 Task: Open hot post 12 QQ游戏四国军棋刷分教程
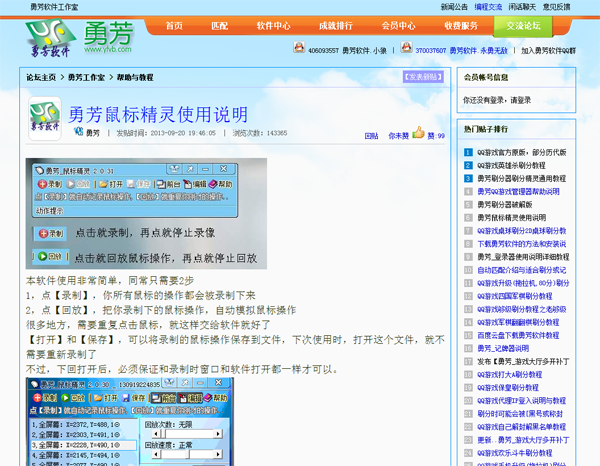pyautogui.click(x=515, y=296)
